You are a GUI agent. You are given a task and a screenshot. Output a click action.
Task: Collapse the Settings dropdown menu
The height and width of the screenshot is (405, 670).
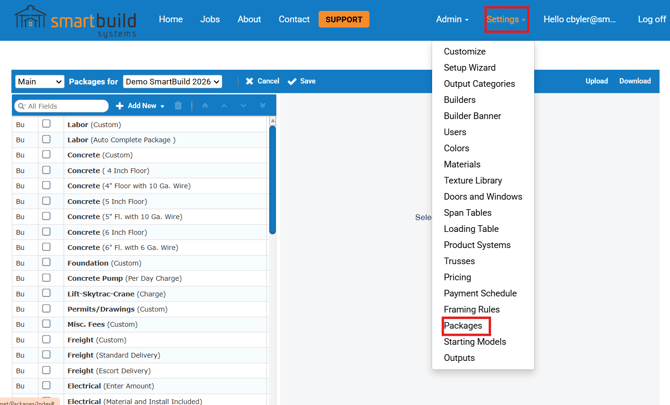coord(506,19)
